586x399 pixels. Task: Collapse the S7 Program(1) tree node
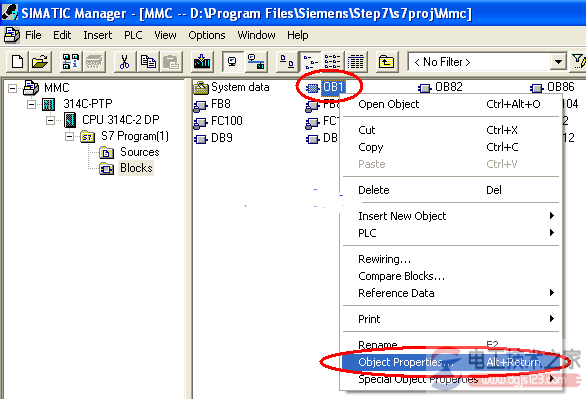[70, 136]
